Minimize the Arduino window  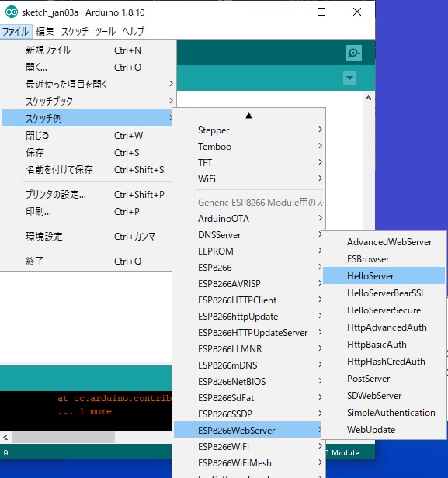tap(287, 12)
